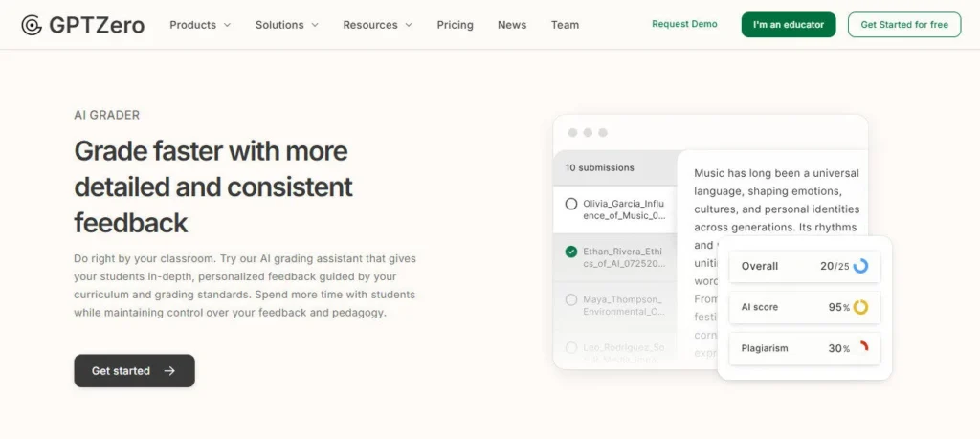
Task: Click the Olivia_Garcia_Influence_of_Music file name
Action: pyautogui.click(x=624, y=209)
